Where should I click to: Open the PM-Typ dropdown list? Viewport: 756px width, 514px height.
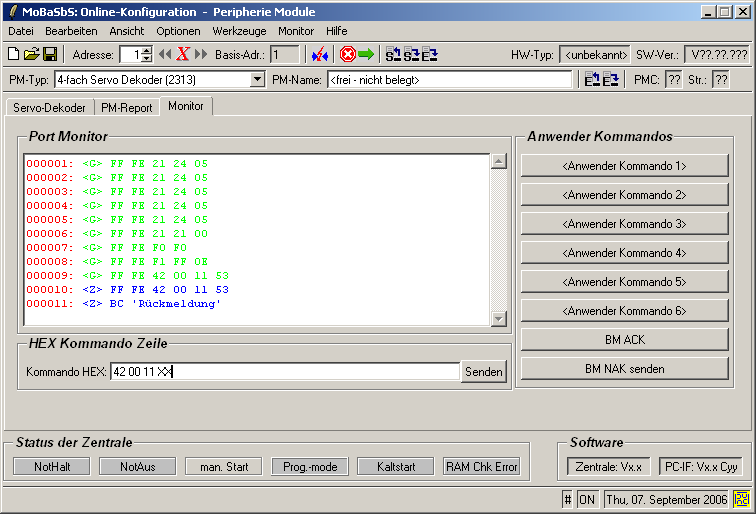click(257, 79)
